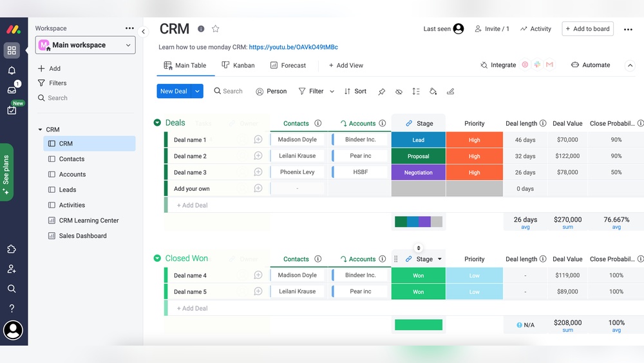Collapse the Deals group with its circle toggle
644x363 pixels.
pos(157,123)
